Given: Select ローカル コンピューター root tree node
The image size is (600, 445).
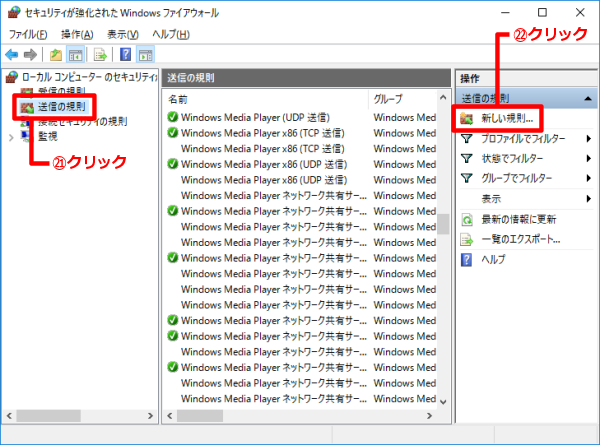Looking at the screenshot, I should coord(80,77).
